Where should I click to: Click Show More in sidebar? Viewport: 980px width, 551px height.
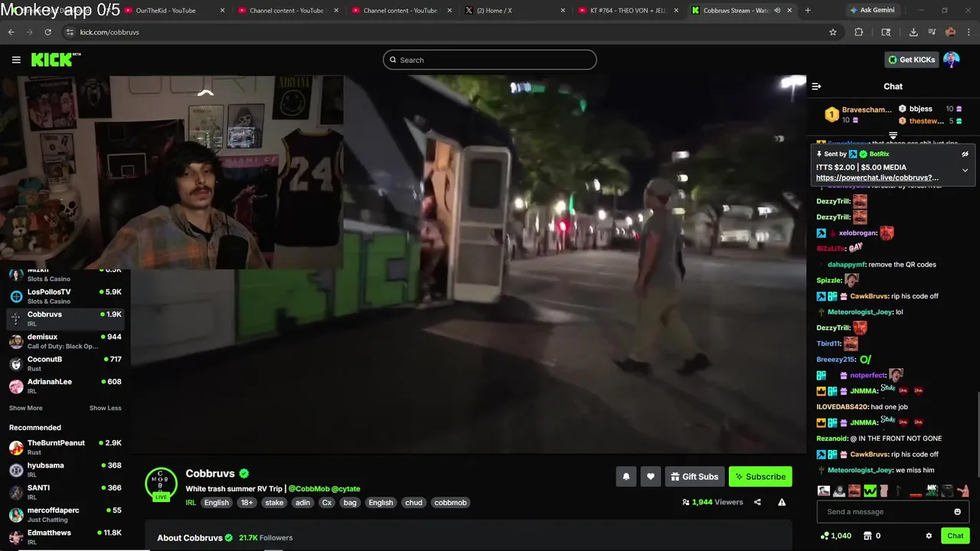pos(25,408)
